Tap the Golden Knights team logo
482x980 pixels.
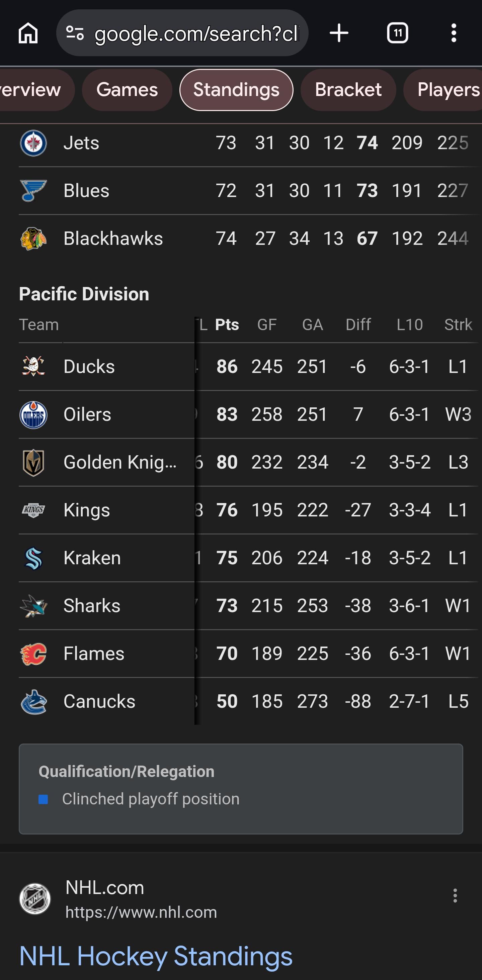pyautogui.click(x=33, y=463)
